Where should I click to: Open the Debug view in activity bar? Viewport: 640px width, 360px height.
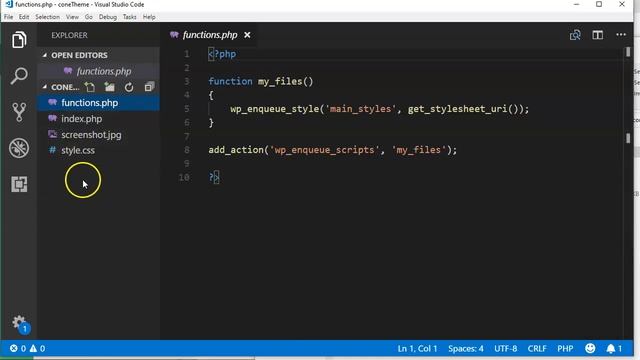click(x=19, y=148)
